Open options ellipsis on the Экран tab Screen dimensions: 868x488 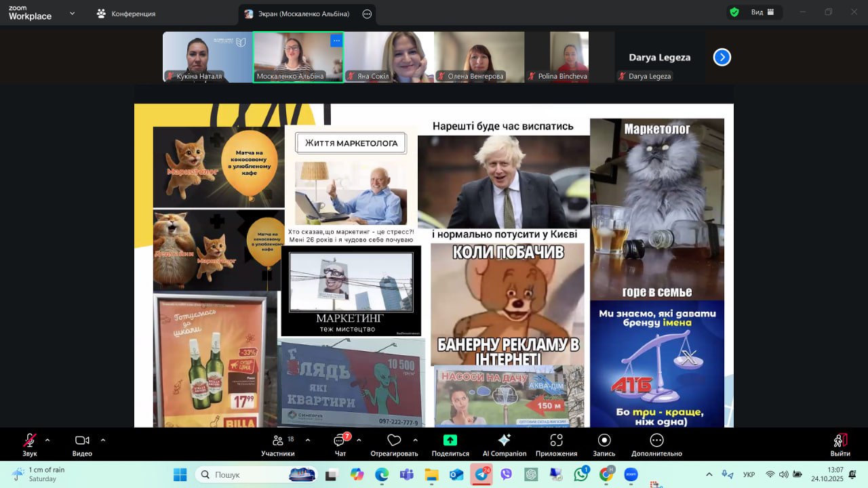point(367,14)
